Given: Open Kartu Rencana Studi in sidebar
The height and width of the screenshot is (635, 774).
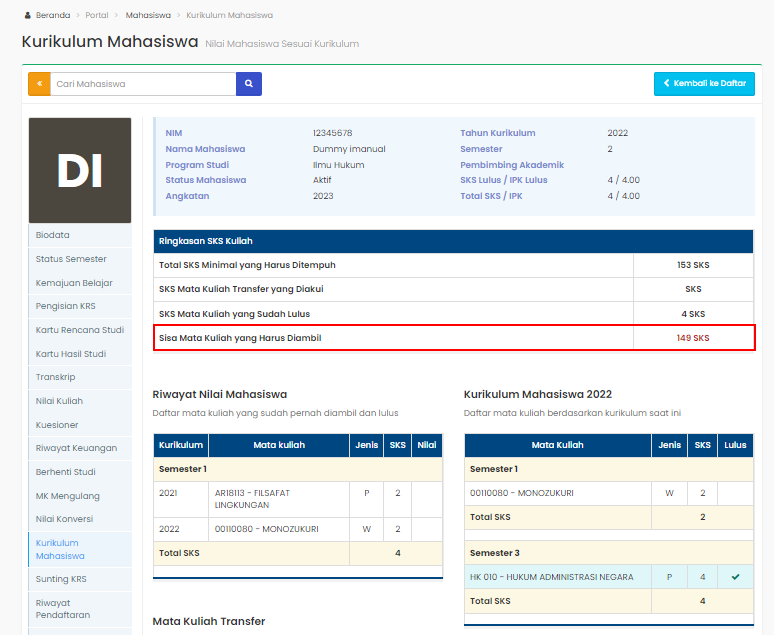Looking at the screenshot, I should 80,330.
